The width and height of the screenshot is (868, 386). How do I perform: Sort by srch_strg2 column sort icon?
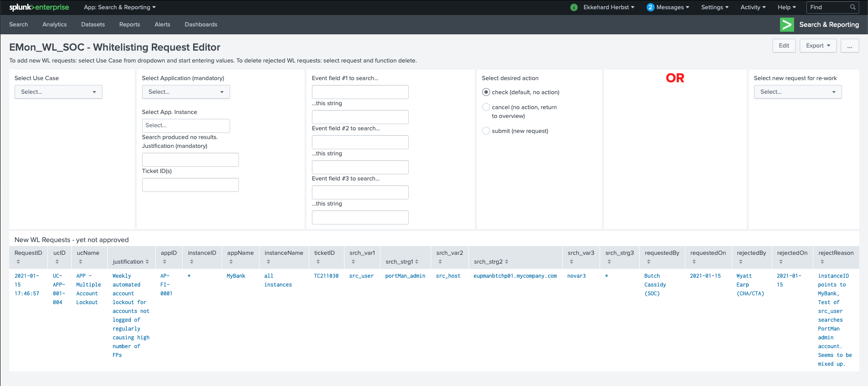pos(506,262)
